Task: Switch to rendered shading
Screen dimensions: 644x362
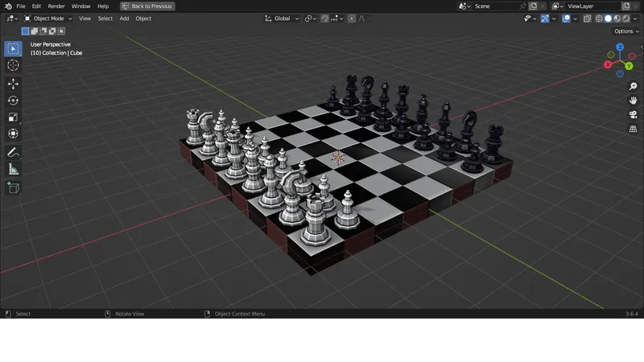Action: click(626, 19)
